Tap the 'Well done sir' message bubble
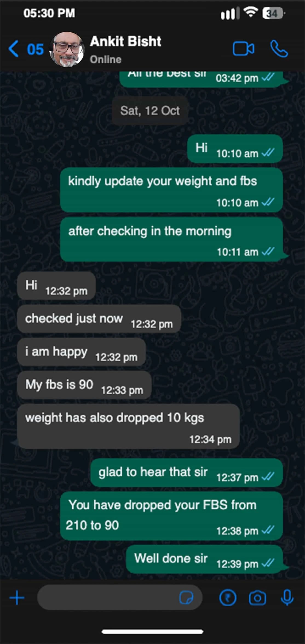Screen dimensions: 305x644 205,559
